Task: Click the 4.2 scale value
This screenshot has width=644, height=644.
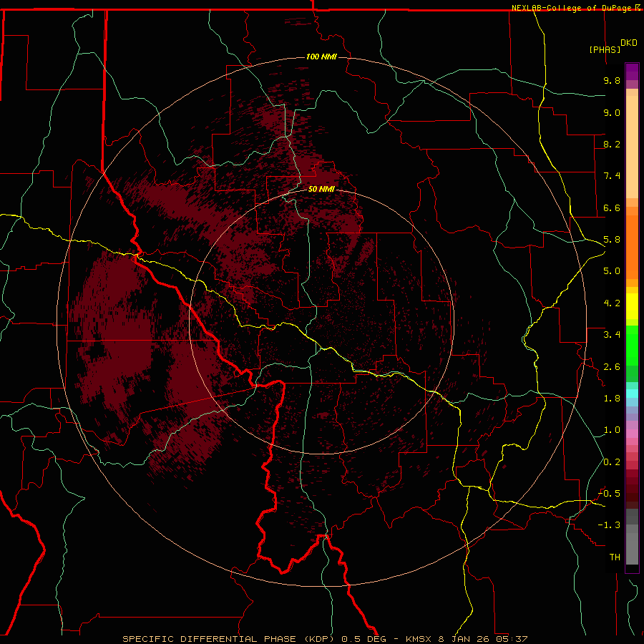Action: pos(612,303)
